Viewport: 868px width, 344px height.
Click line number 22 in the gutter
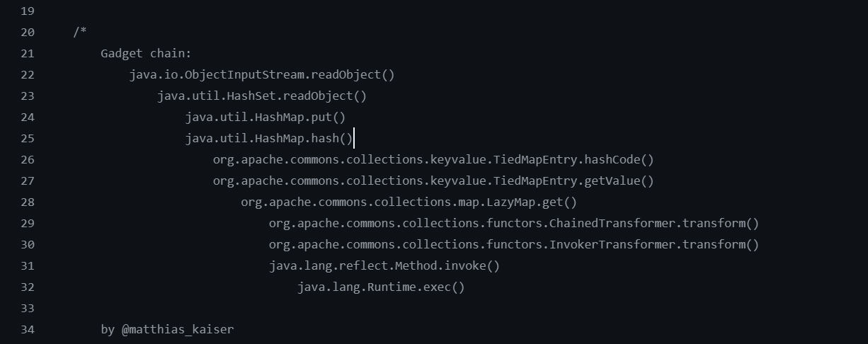point(27,75)
